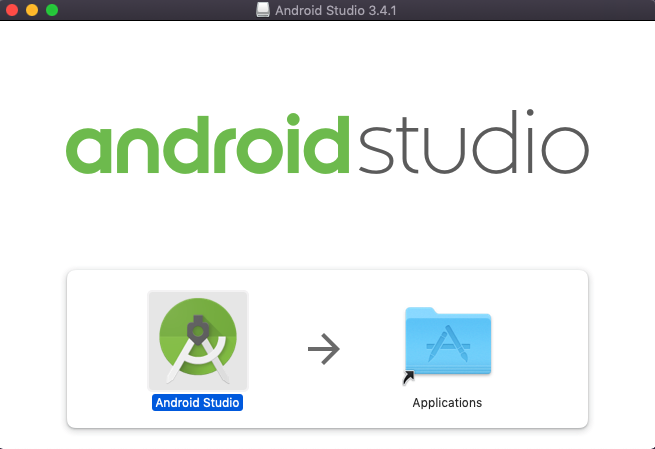Screen dimensions: 655x449
Task: Click the disk icon in the title bar
Action: click(x=263, y=10)
